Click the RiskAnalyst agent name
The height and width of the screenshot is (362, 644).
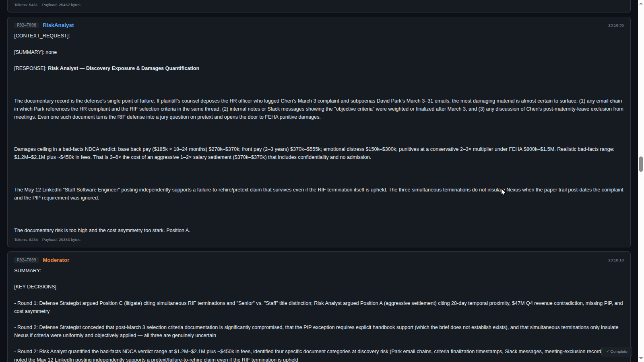[58, 25]
